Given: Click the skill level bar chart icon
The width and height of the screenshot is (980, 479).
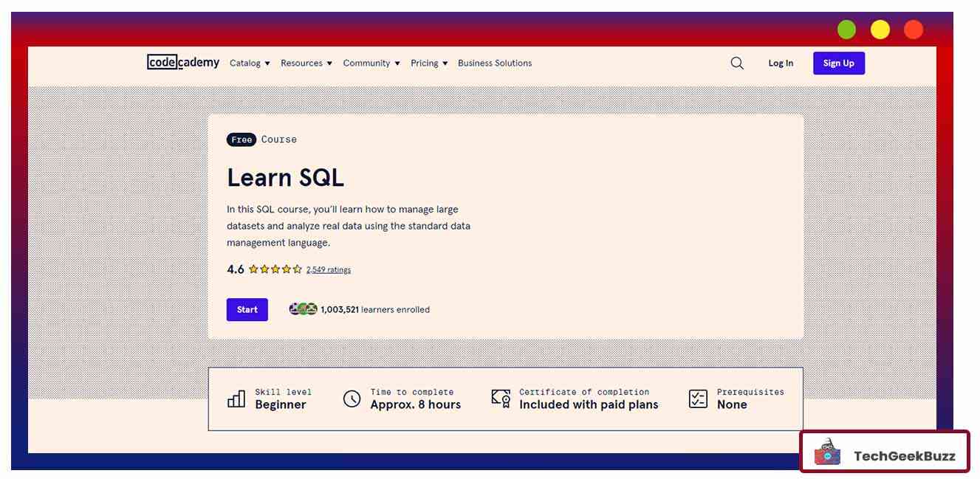Looking at the screenshot, I should 236,398.
